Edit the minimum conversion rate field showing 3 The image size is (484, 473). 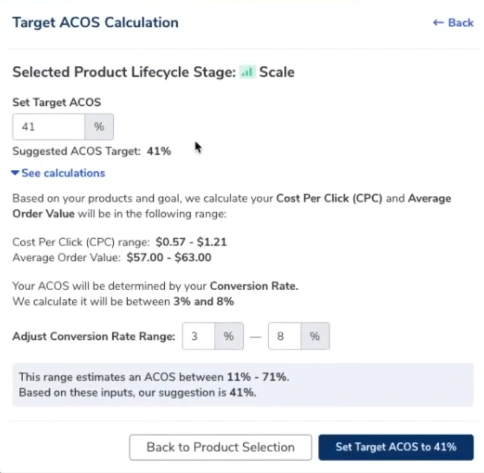[198, 336]
